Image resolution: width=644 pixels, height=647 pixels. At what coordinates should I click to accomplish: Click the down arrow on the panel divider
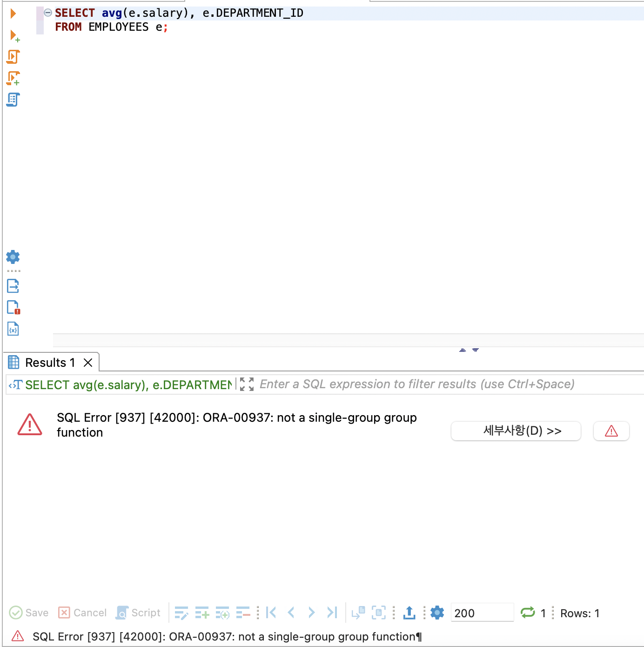pos(476,350)
